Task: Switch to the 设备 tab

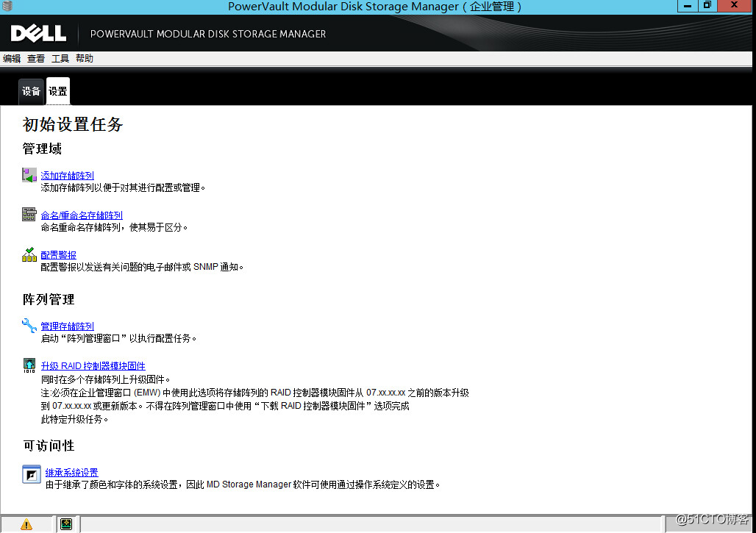Action: (x=32, y=91)
